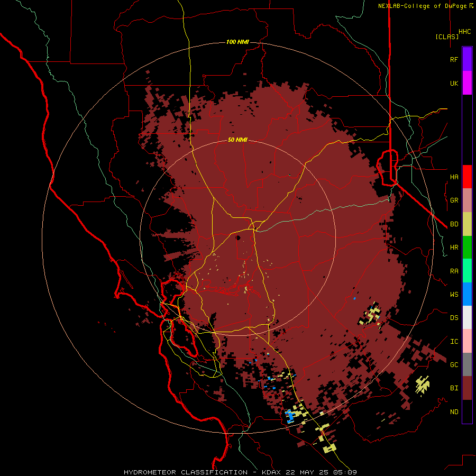Click the BI dark red legend swatch
Image resolution: width=476 pixels, height=476 pixels.
[x=467, y=388]
